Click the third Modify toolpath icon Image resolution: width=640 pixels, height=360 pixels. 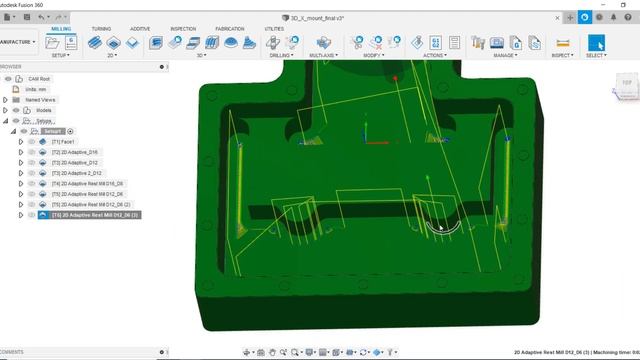point(395,42)
